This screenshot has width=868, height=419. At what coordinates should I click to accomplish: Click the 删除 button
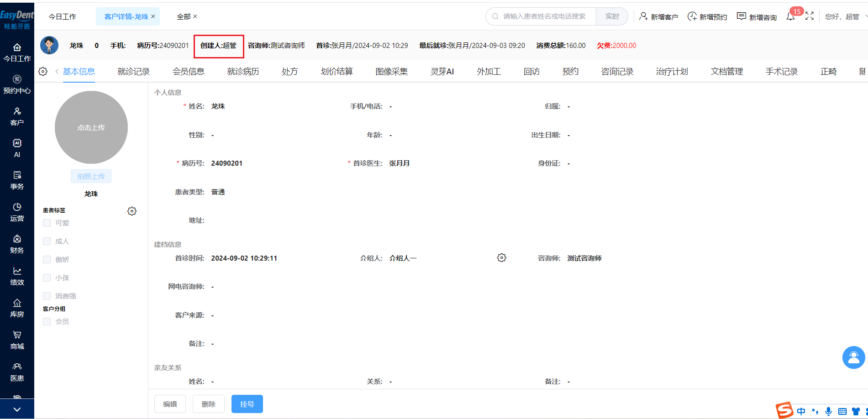point(208,404)
